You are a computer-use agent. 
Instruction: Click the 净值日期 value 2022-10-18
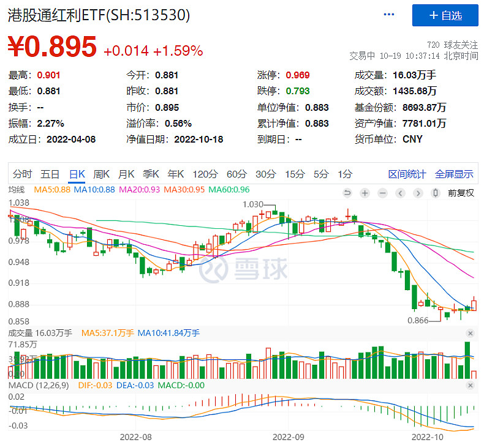point(199,140)
